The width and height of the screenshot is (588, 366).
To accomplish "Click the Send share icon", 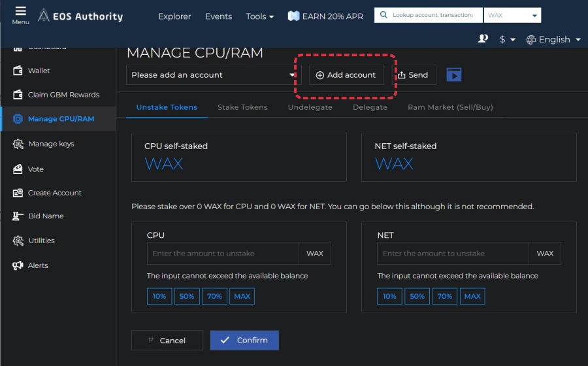I will coord(402,75).
